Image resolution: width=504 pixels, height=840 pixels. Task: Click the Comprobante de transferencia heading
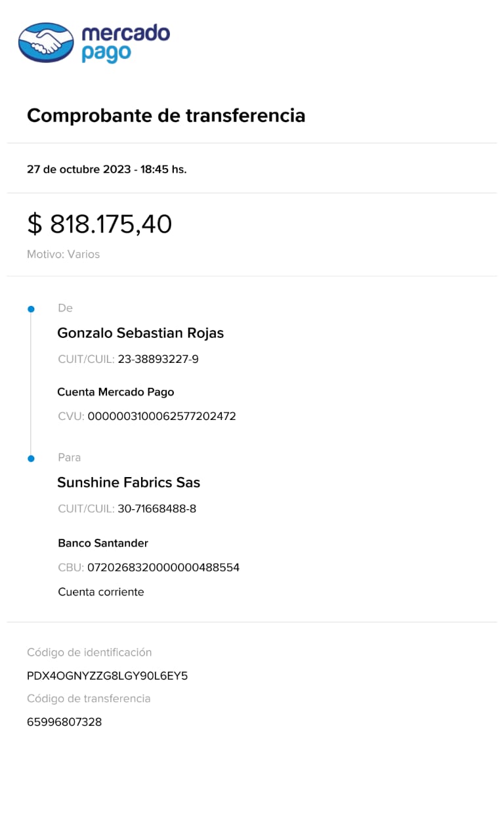click(x=166, y=115)
